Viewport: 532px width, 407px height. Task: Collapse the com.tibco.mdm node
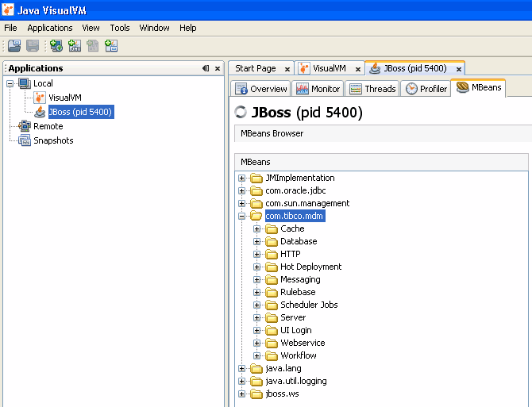241,217
